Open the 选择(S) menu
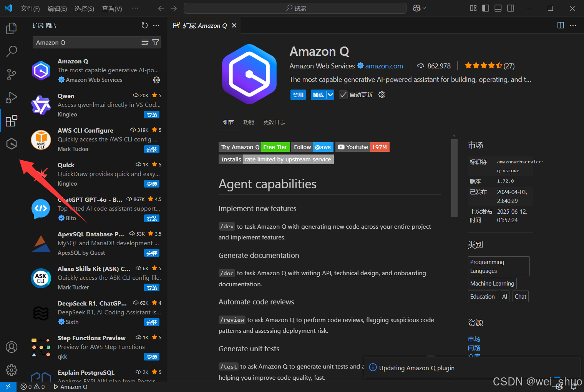Image resolution: width=584 pixels, height=392 pixels. coord(84,8)
